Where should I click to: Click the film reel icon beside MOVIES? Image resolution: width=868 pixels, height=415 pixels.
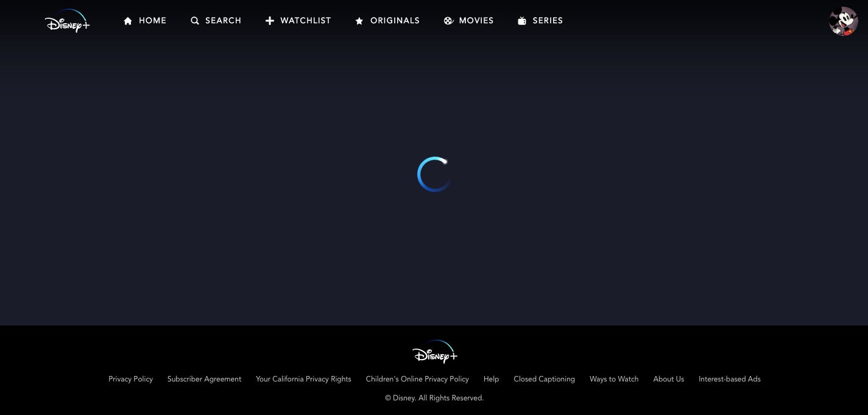click(x=449, y=21)
